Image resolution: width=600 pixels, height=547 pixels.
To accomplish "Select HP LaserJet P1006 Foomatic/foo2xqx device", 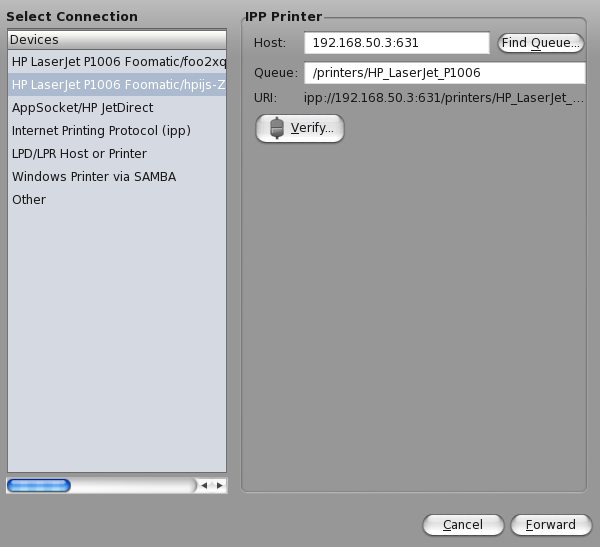I will click(x=117, y=62).
